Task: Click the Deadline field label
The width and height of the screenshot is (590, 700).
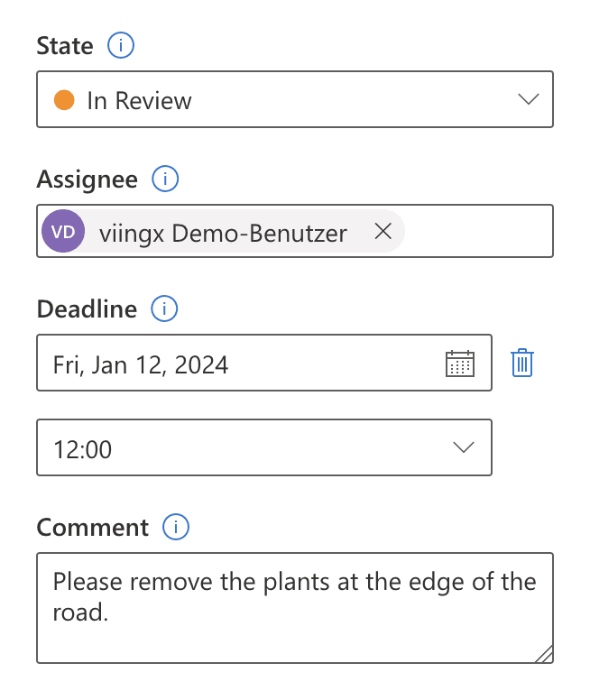Action: tap(87, 309)
